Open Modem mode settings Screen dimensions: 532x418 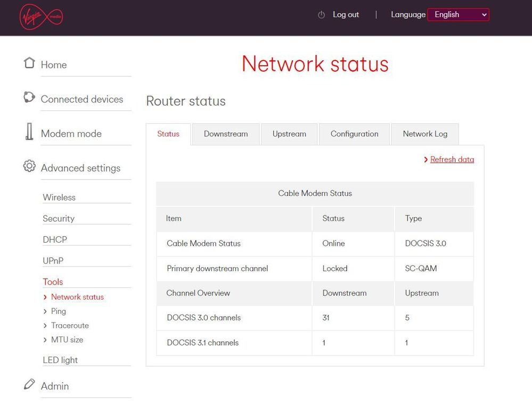(71, 133)
